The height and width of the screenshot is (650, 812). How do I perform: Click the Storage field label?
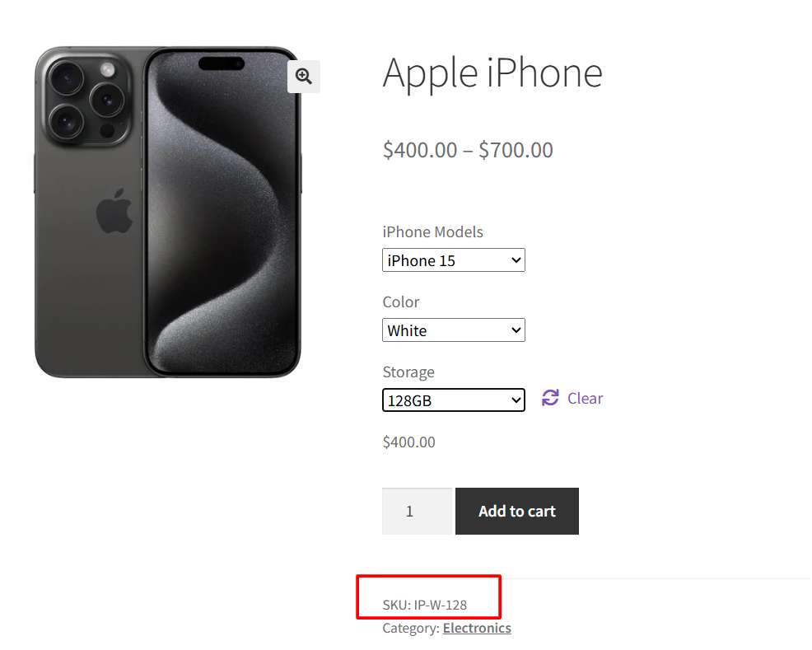coord(408,372)
